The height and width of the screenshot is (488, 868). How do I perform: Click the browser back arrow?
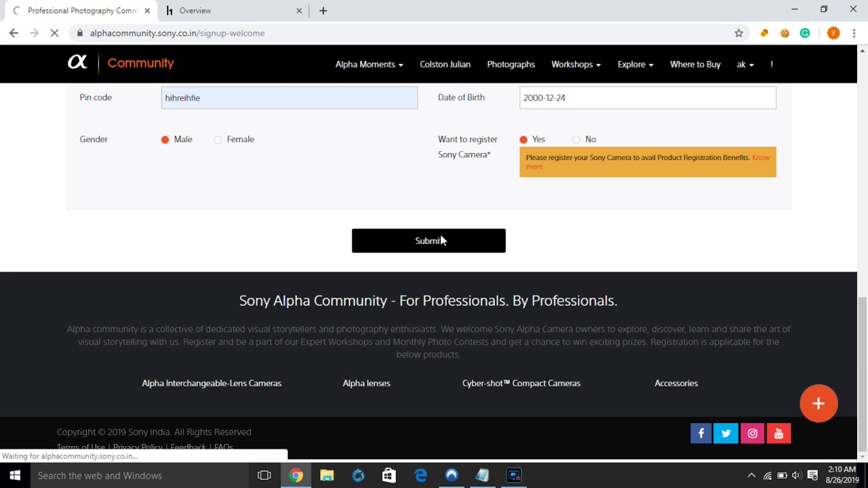[x=14, y=33]
